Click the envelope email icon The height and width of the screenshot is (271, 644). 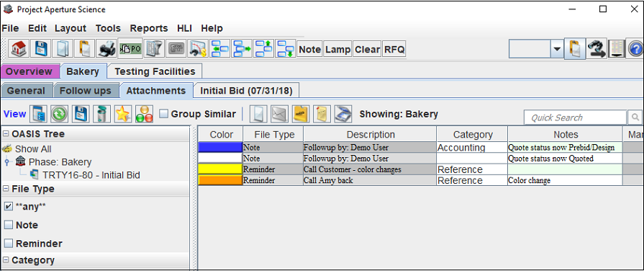(x=279, y=114)
